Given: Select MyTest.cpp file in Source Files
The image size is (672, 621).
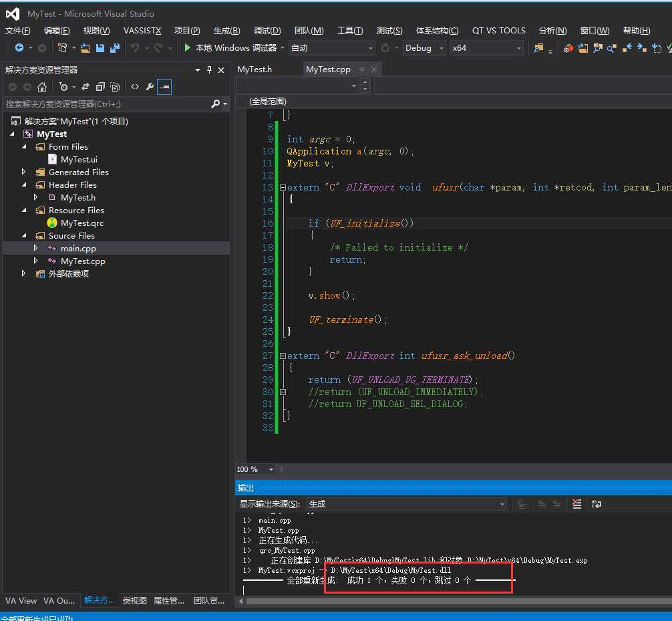Looking at the screenshot, I should pyautogui.click(x=83, y=261).
